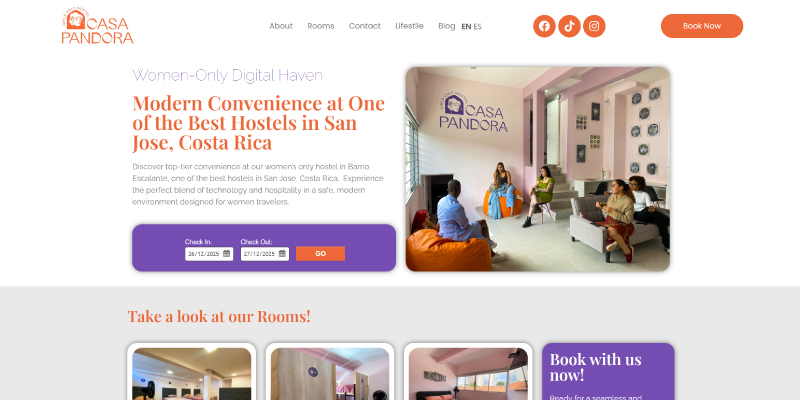Open the Facebook social icon

(544, 26)
